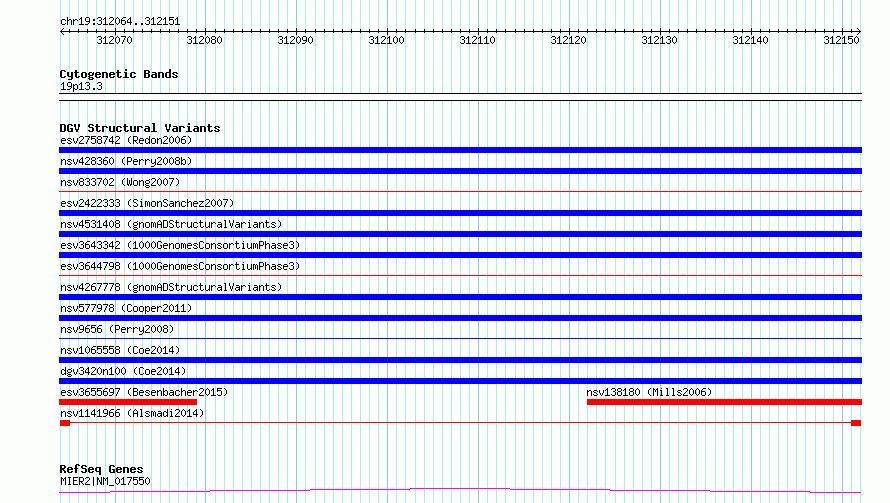
Task: Click the 19p13.3 band label
Action: (x=81, y=87)
